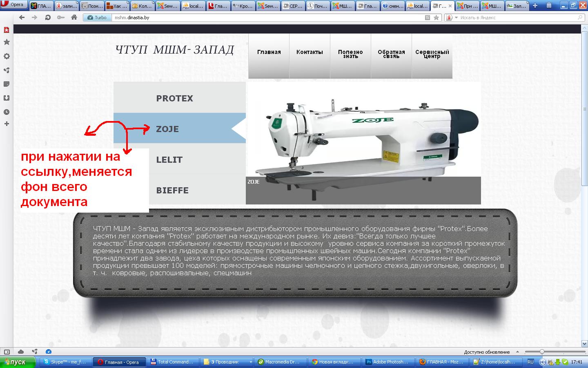This screenshot has height=368, width=588.
Task: Open Unite panel in sidebar
Action: 7,70
